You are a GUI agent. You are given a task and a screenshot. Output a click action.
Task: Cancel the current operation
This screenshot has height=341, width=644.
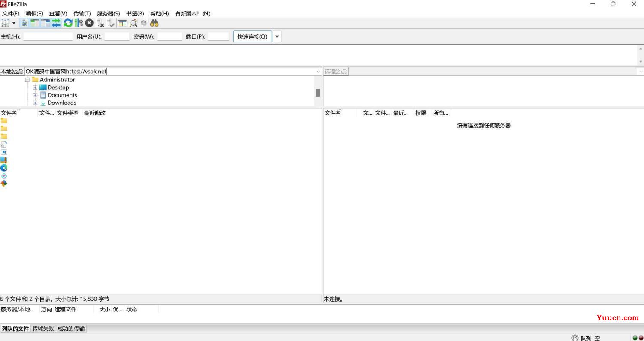click(x=89, y=23)
